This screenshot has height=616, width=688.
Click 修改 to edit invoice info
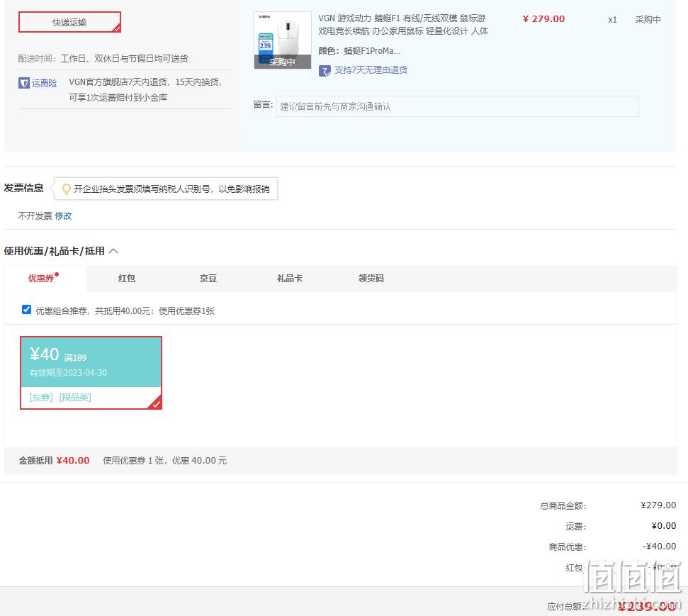63,215
